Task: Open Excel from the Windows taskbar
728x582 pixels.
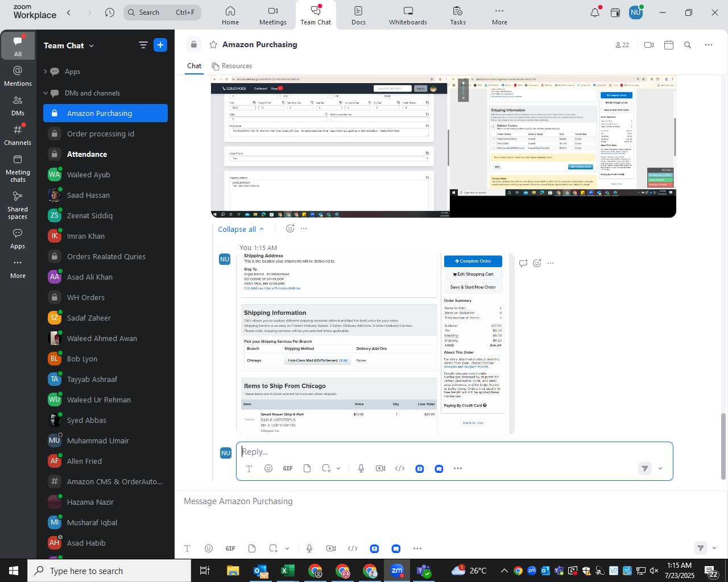Action: (x=288, y=571)
